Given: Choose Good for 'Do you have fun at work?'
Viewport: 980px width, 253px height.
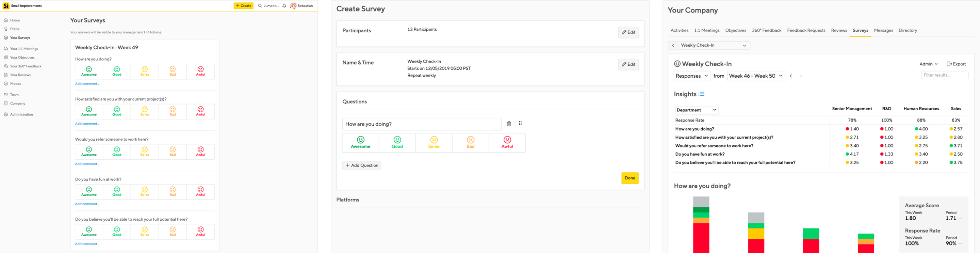Looking at the screenshot, I should point(117,192).
